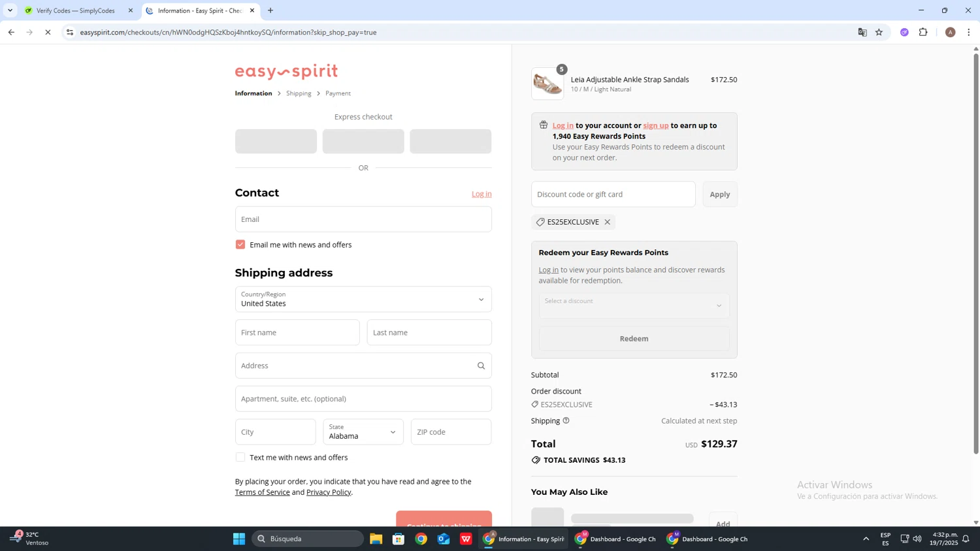
Task: Click the Easy Spirit logo
Action: click(286, 71)
